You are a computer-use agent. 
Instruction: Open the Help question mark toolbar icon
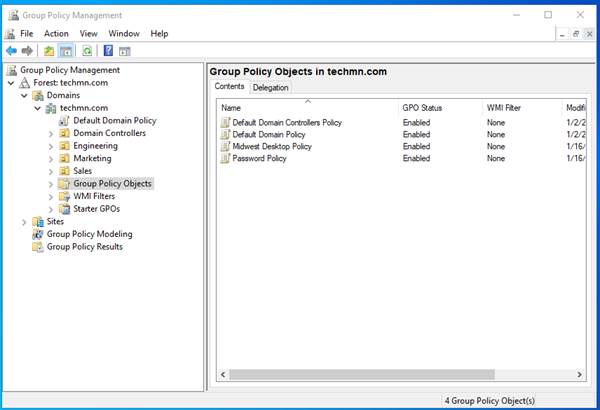[x=108, y=51]
